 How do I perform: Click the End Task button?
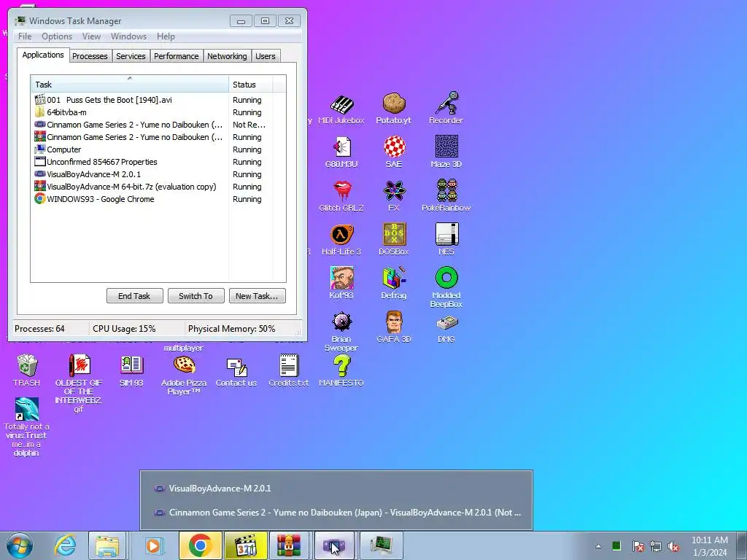(134, 296)
